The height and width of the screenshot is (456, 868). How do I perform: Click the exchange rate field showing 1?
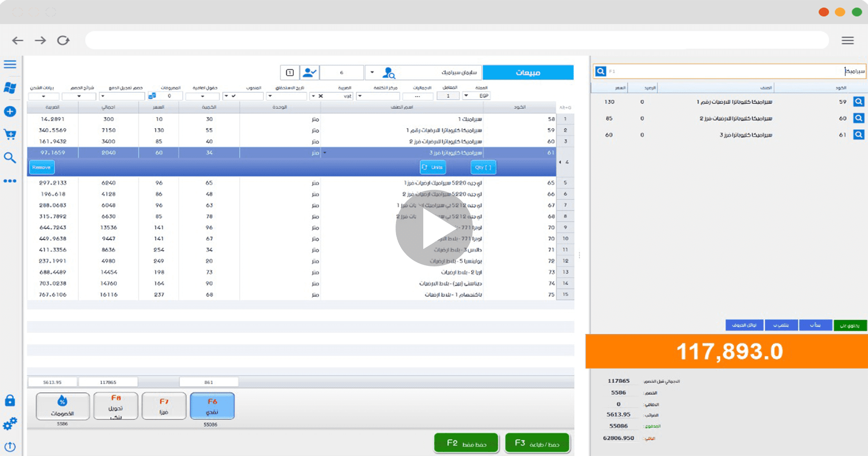[x=448, y=96]
